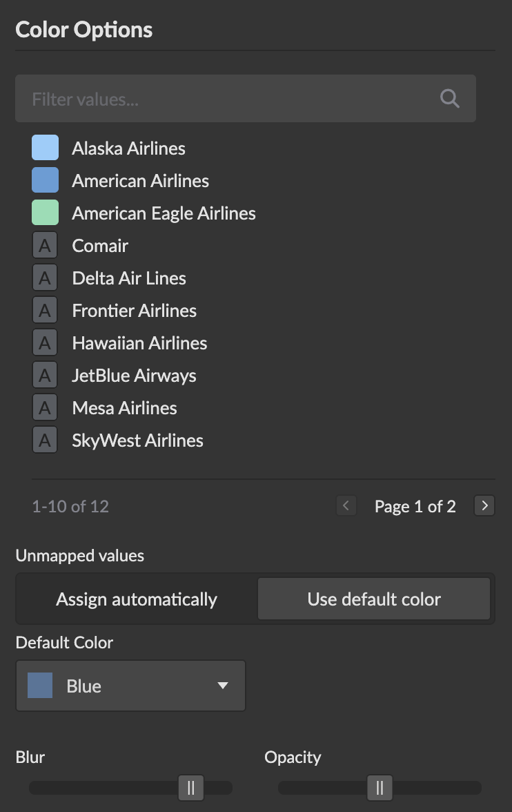Click the Alaska Airlines light blue swatch
Image resolution: width=512 pixels, height=812 pixels.
[x=45, y=148]
